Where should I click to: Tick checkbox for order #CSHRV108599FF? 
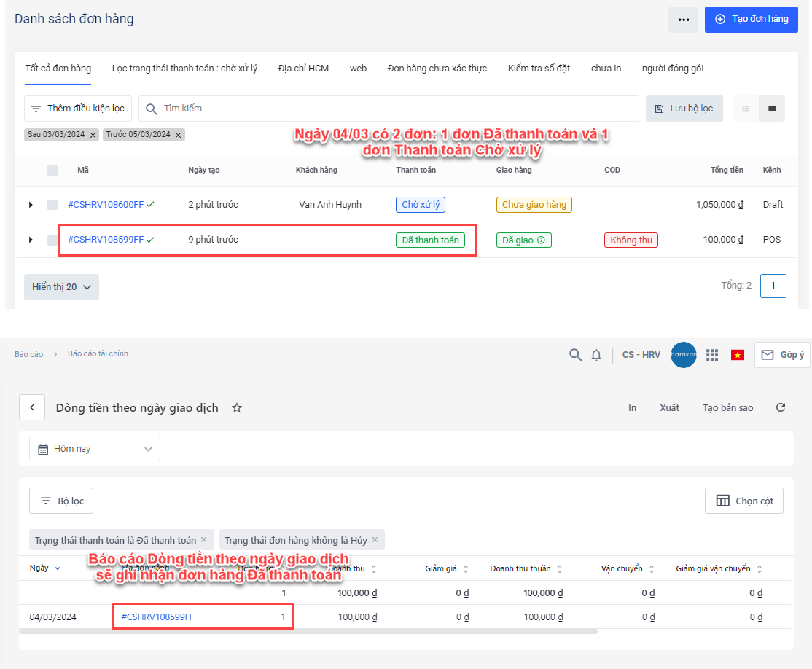(x=52, y=240)
